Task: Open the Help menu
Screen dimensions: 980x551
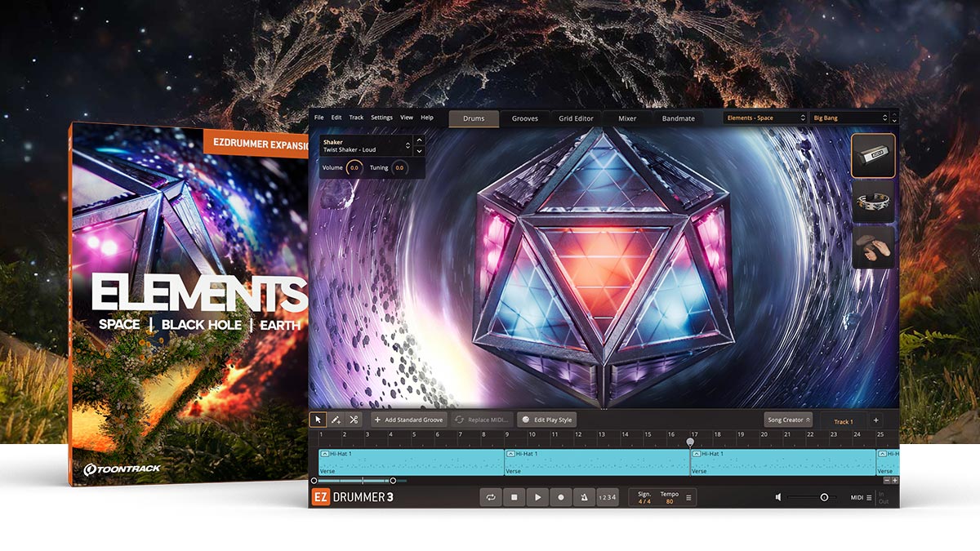Action: pos(427,118)
